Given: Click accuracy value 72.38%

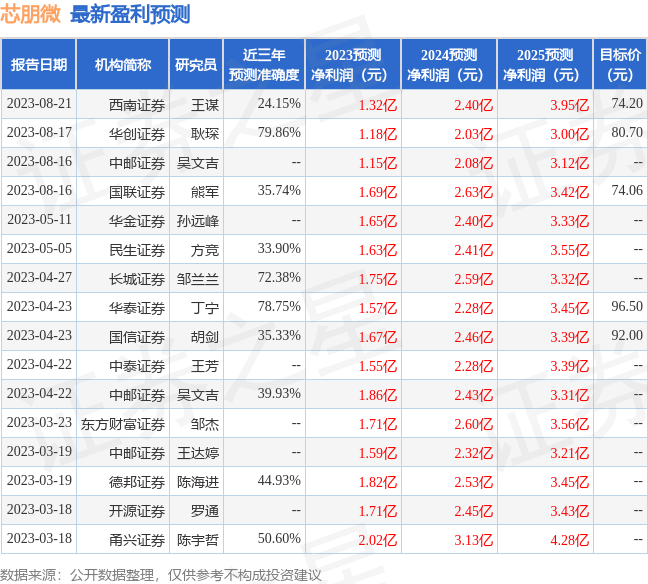Looking at the screenshot, I should point(279,277).
